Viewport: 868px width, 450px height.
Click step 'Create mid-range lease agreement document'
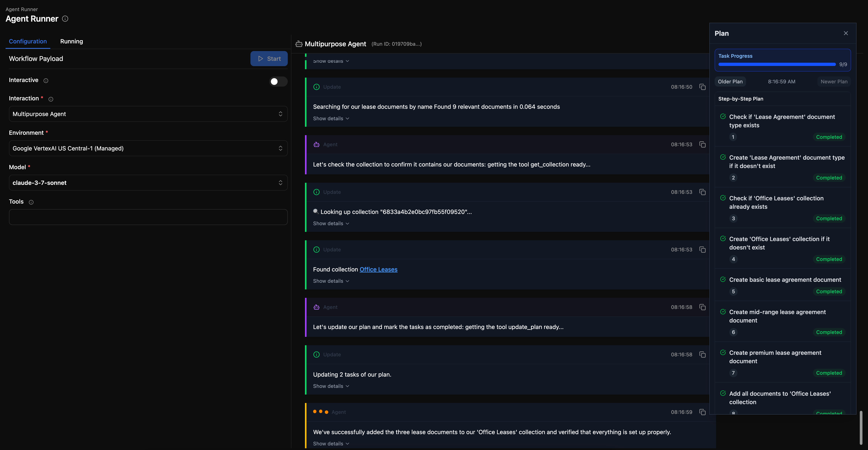pos(777,316)
